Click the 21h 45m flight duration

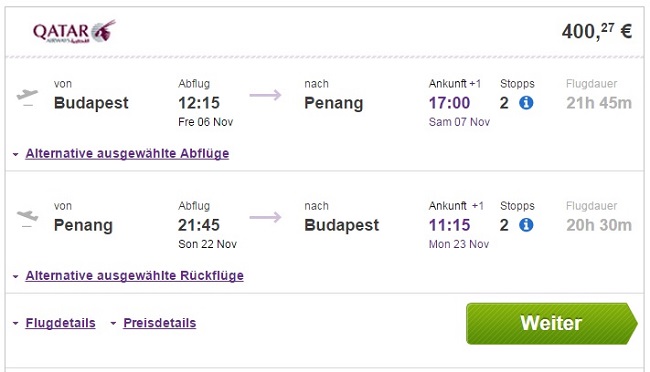click(599, 103)
